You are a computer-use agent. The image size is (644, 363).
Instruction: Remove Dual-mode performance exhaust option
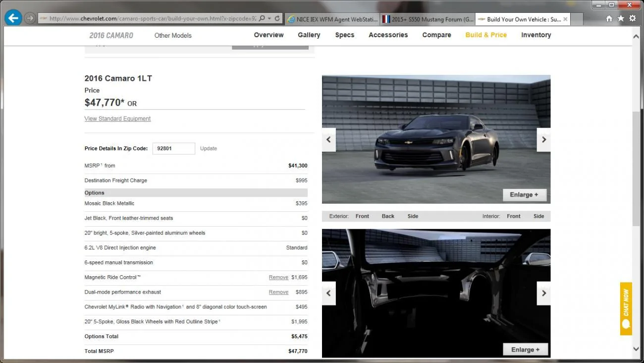coord(278,292)
